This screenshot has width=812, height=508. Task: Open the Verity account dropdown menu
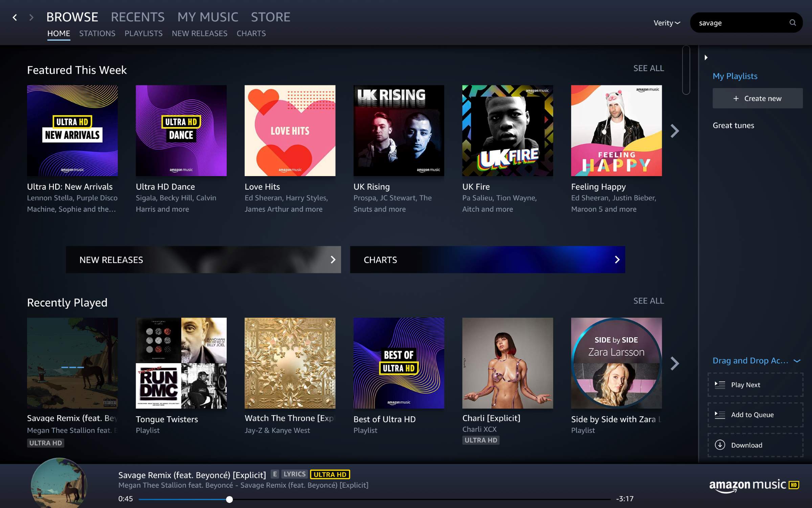pyautogui.click(x=667, y=23)
